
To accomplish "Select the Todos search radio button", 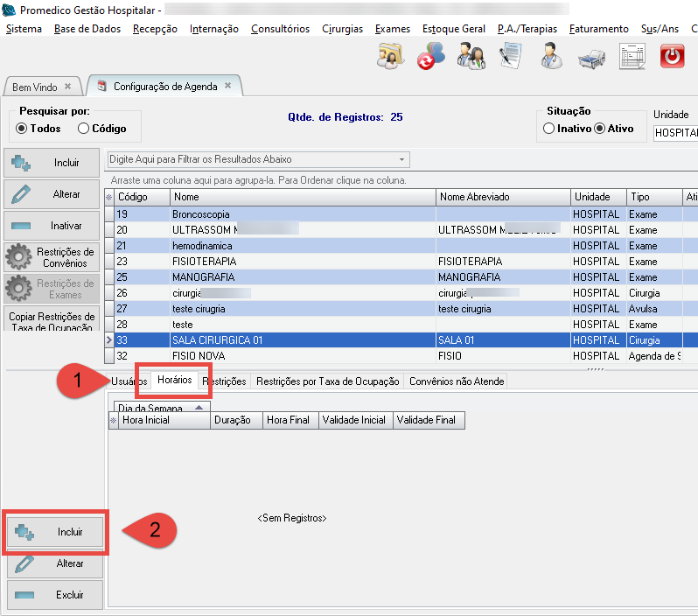I will (x=22, y=129).
